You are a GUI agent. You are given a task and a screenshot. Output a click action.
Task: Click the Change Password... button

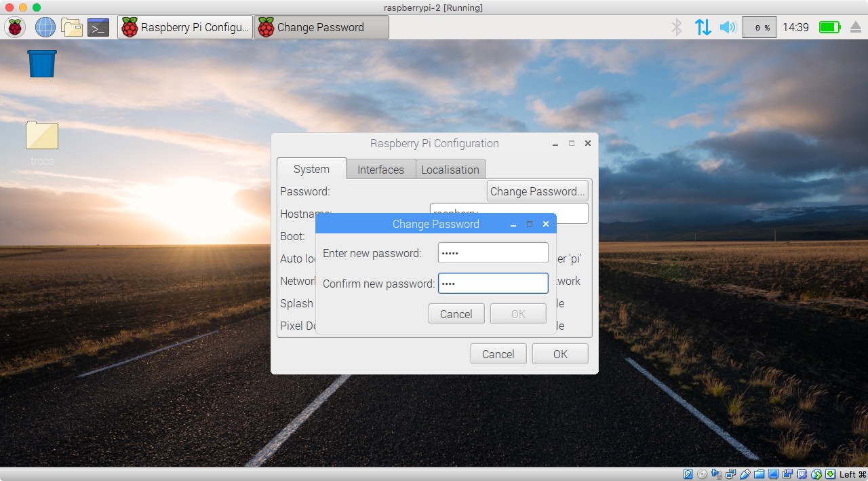tap(537, 191)
